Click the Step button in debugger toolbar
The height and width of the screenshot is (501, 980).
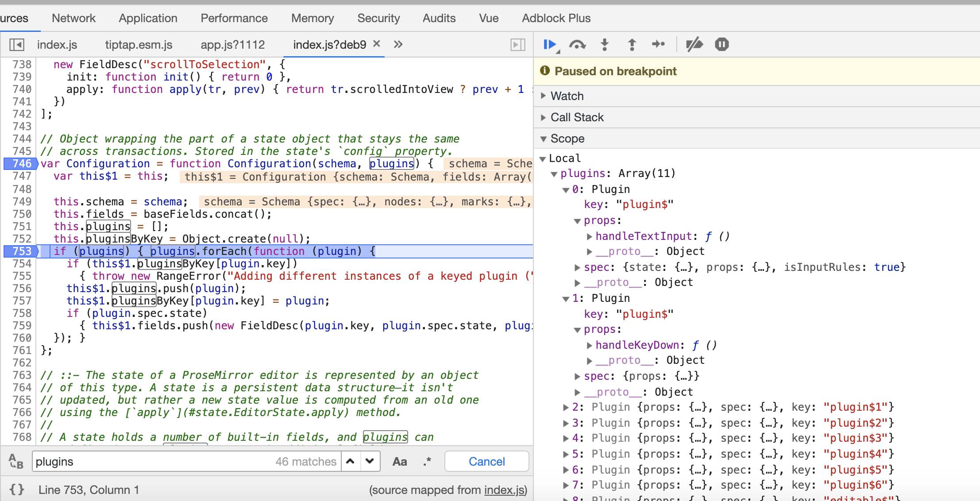coord(659,44)
